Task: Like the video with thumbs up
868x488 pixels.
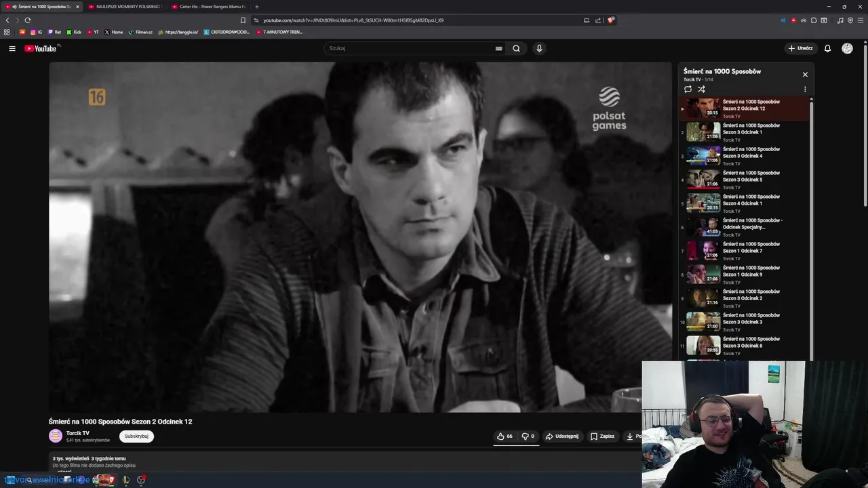Action: pos(505,436)
